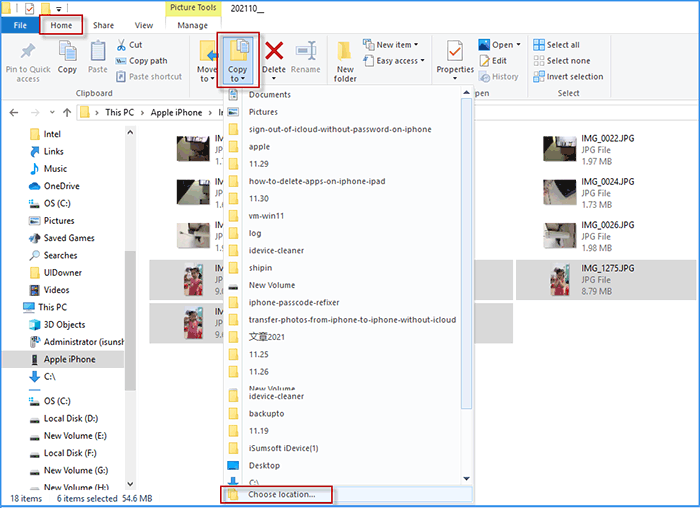Choose Desktop in Copy to menu

point(264,466)
